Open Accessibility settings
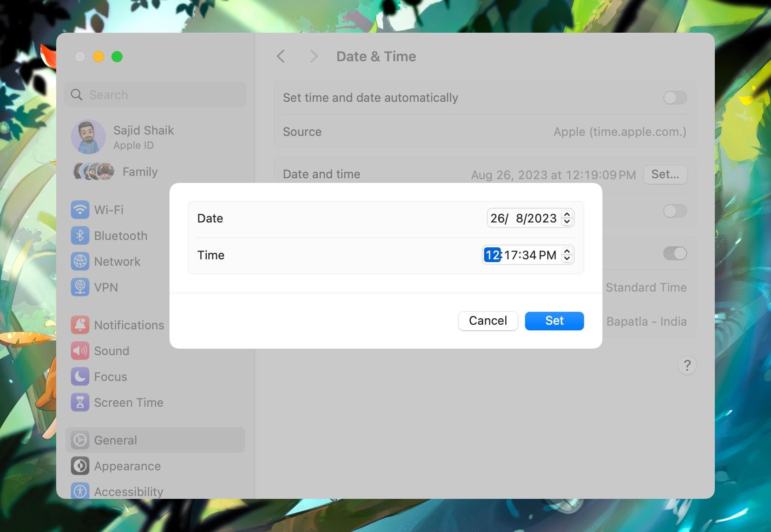Image resolution: width=771 pixels, height=532 pixels. pyautogui.click(x=128, y=491)
